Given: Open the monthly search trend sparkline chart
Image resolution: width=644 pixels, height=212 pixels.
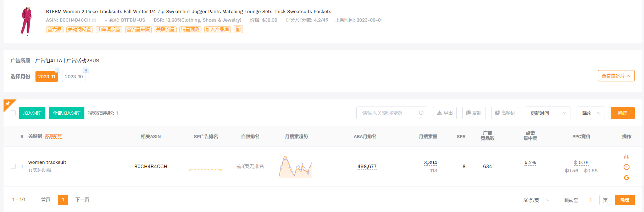Looking at the screenshot, I should tap(295, 167).
